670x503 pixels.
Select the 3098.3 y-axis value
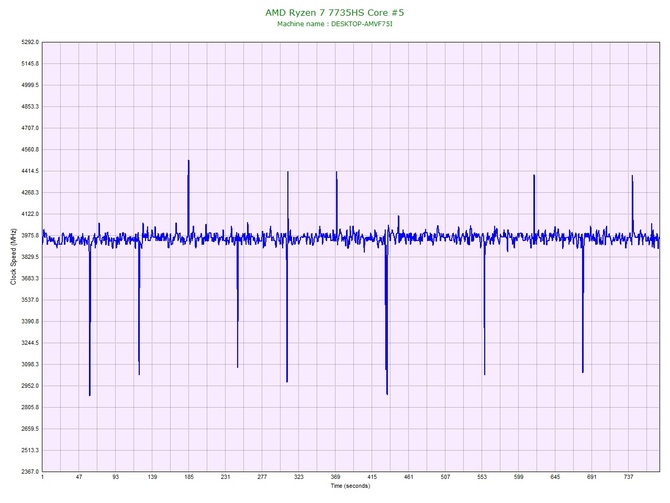click(30, 364)
